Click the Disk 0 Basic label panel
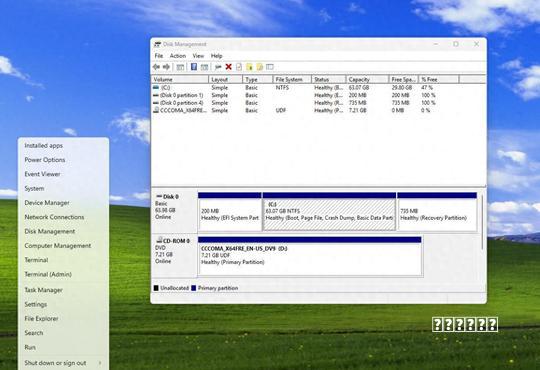 coord(175,212)
